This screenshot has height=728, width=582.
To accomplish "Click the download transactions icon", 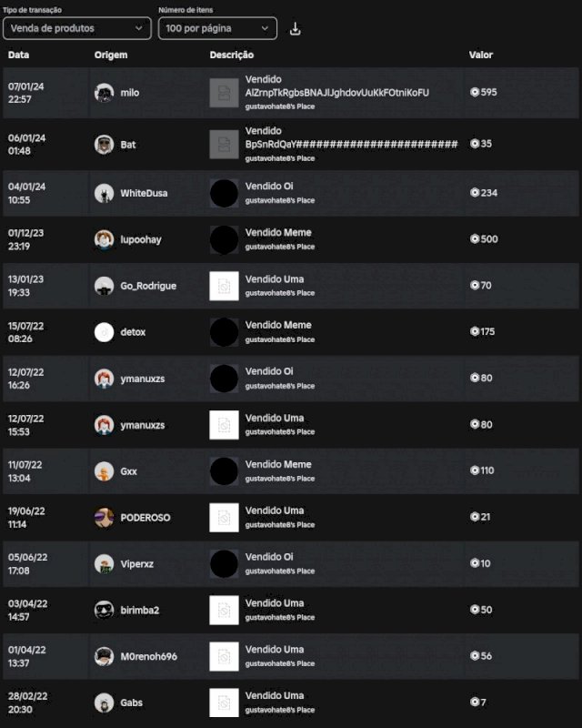I will click(x=295, y=29).
